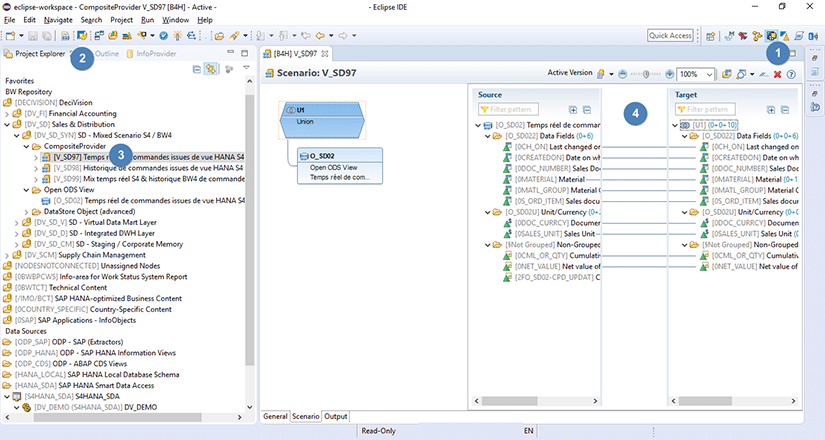825x440 pixels.
Task: Select the U1 Union node in scenario
Action: coord(322,121)
